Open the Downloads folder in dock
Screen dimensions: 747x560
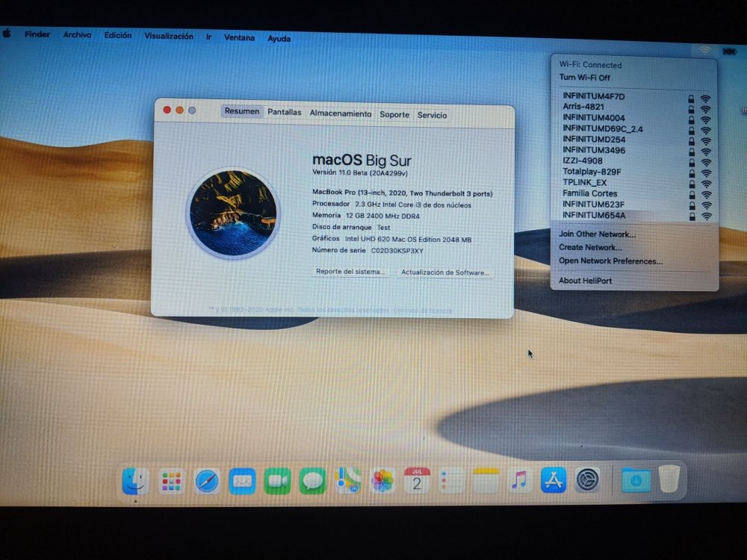point(636,480)
